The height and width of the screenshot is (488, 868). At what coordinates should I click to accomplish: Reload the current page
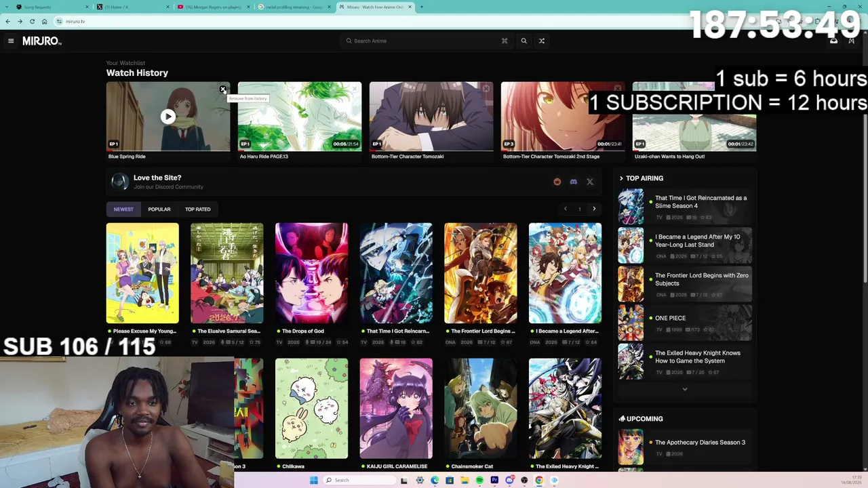tap(32, 21)
